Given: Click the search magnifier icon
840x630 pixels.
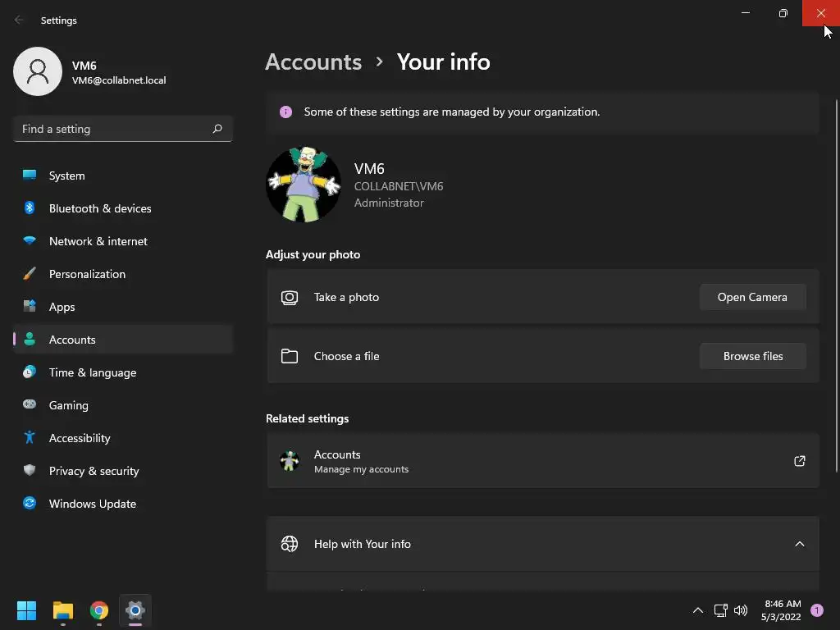Looking at the screenshot, I should [217, 129].
